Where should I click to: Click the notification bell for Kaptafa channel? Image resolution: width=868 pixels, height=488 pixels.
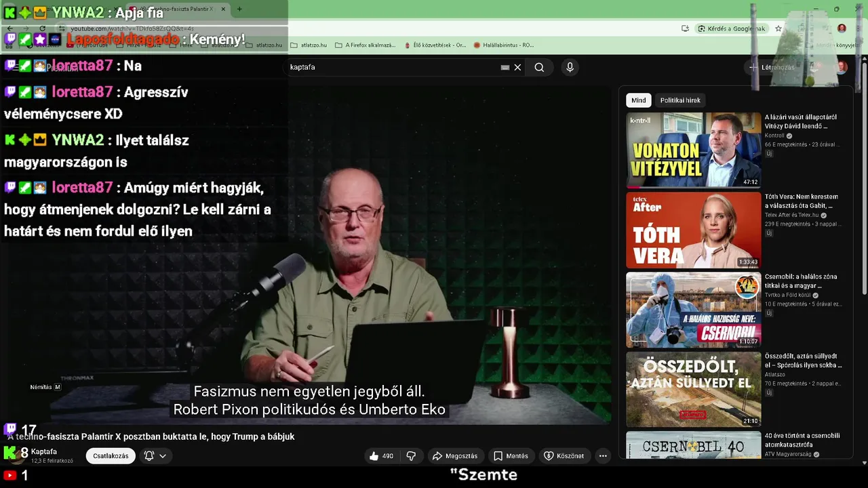pos(149,456)
